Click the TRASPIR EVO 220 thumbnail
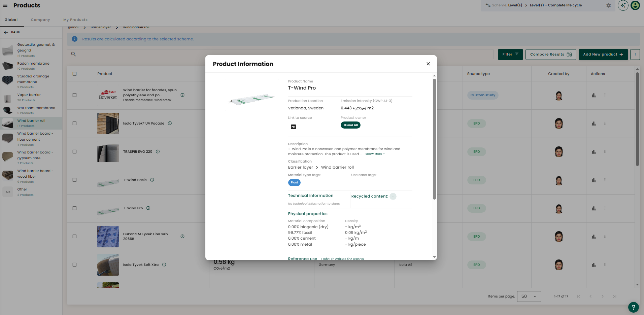This screenshot has width=644, height=315. coord(108,153)
